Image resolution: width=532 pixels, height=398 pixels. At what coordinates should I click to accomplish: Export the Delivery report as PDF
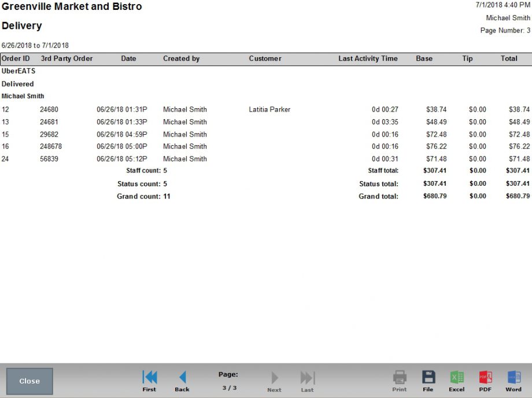coord(485,380)
